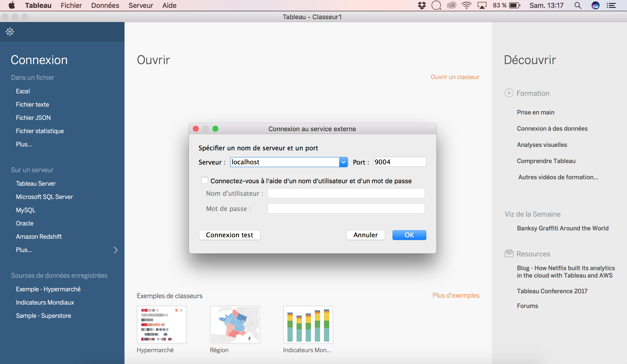
Task: Click the Formation play circle icon
Action: point(509,93)
